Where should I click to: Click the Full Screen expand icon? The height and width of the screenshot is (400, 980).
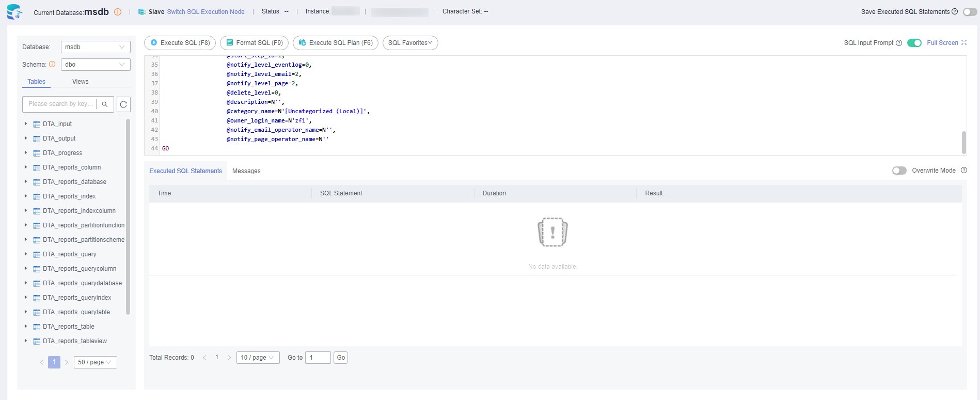(x=964, y=42)
